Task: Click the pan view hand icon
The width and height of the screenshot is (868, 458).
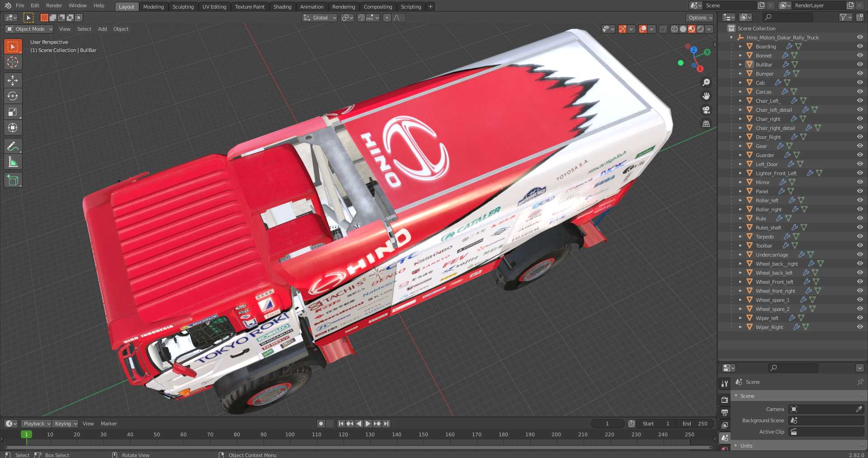Action: coord(706,96)
